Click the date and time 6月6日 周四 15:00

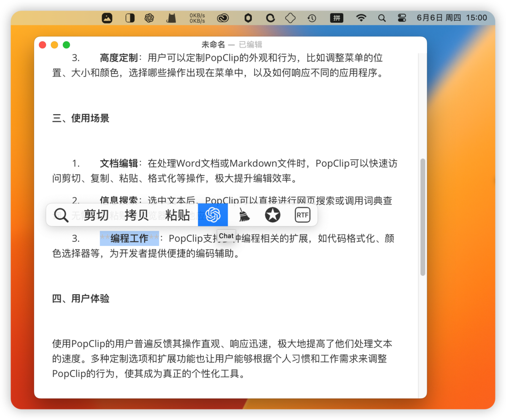[x=452, y=18]
